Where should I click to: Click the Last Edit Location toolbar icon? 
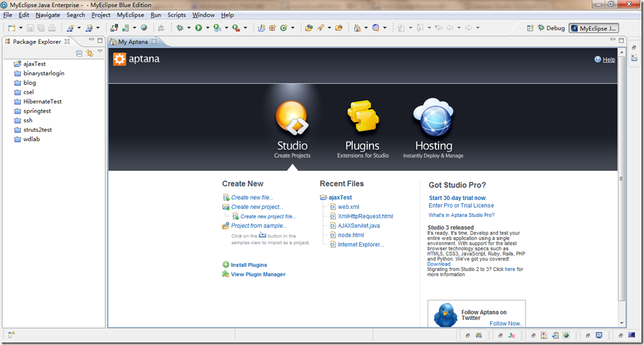(x=439, y=28)
